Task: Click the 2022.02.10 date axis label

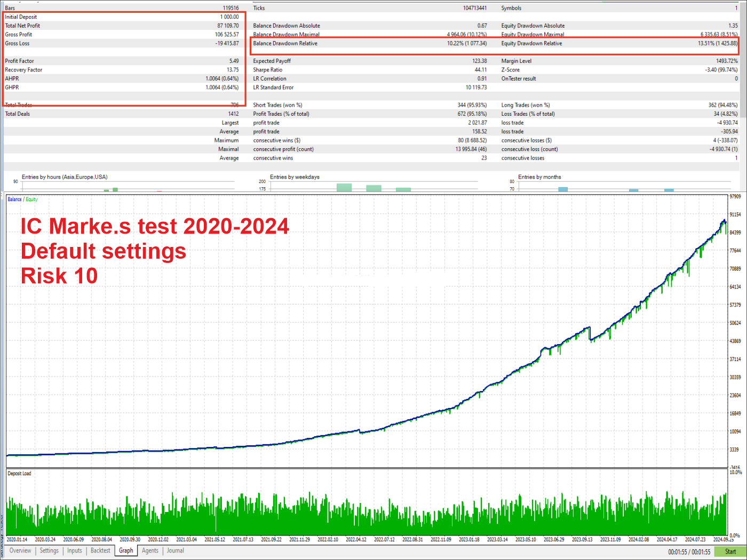Action: pos(328,540)
